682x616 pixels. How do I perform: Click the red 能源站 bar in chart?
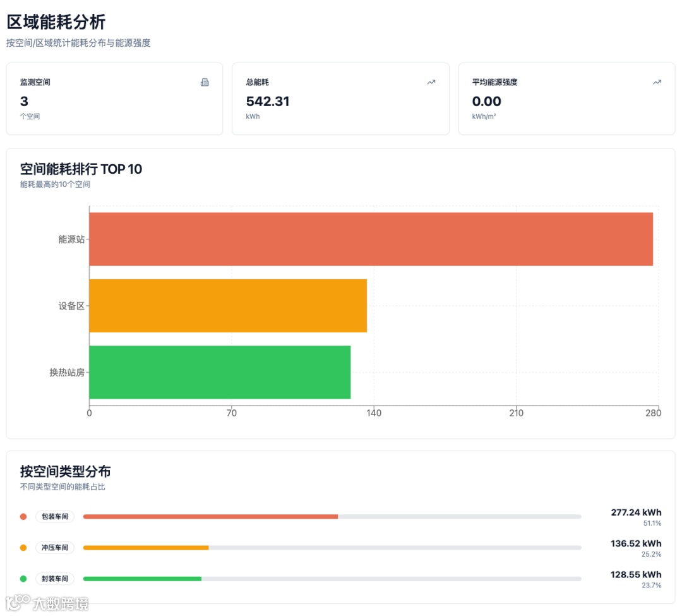tap(371, 239)
